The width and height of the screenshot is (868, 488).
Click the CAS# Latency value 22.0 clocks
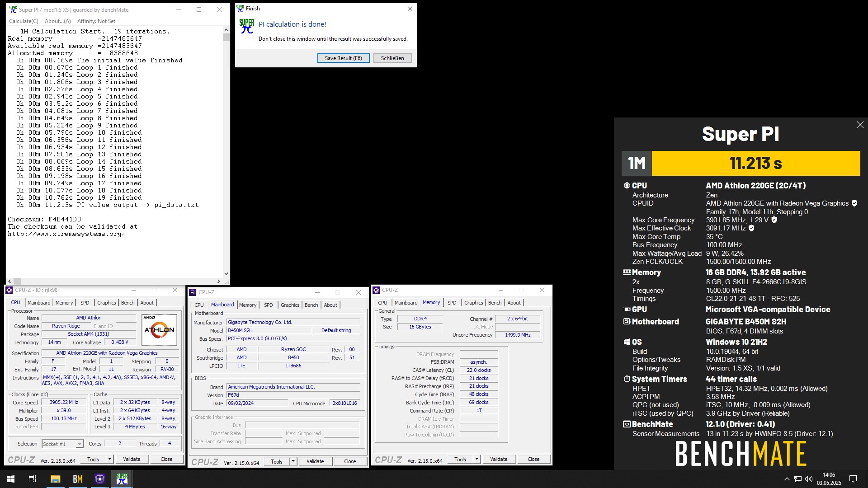[479, 370]
